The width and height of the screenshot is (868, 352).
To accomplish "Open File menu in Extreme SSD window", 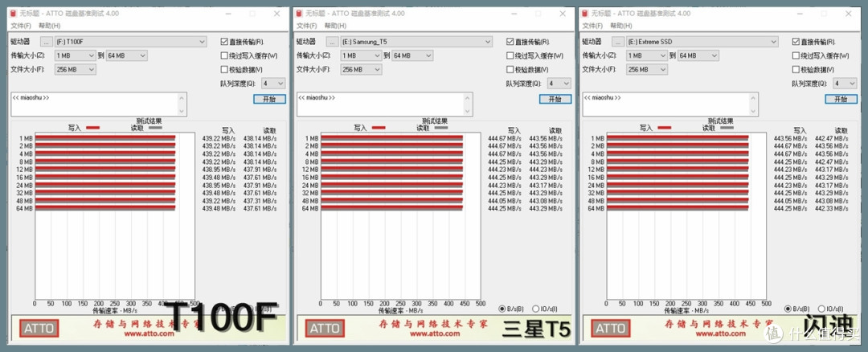I will click(x=592, y=26).
